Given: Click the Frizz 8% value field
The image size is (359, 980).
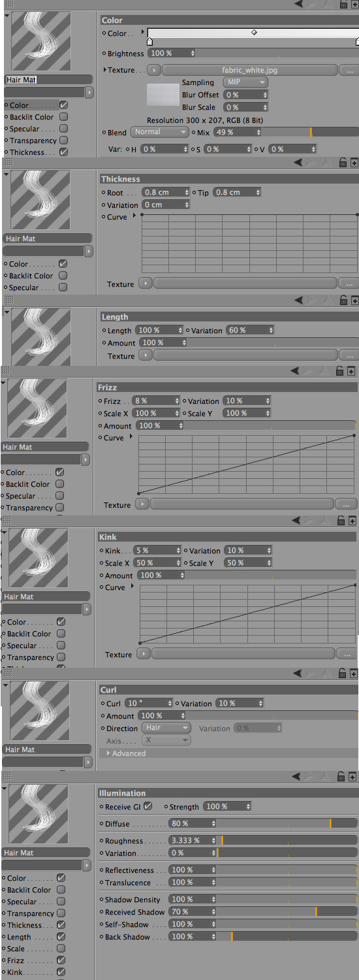Looking at the screenshot, I should tap(156, 400).
